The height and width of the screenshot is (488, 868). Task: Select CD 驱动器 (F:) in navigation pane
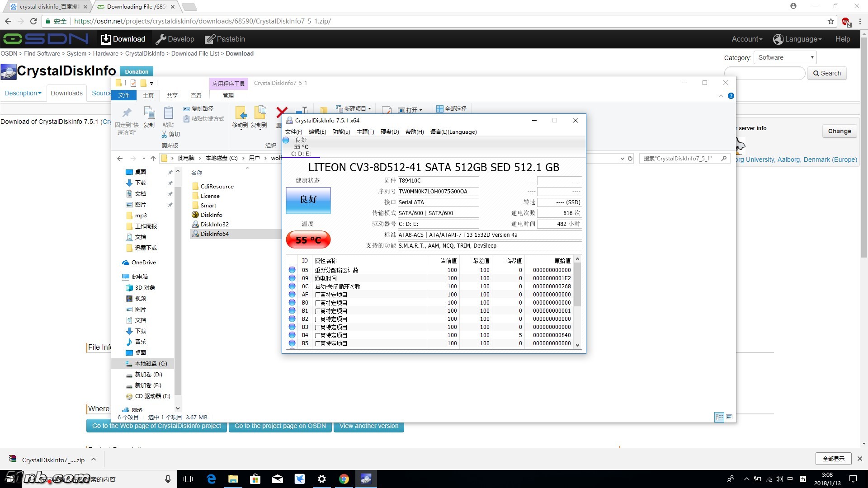[x=152, y=396]
